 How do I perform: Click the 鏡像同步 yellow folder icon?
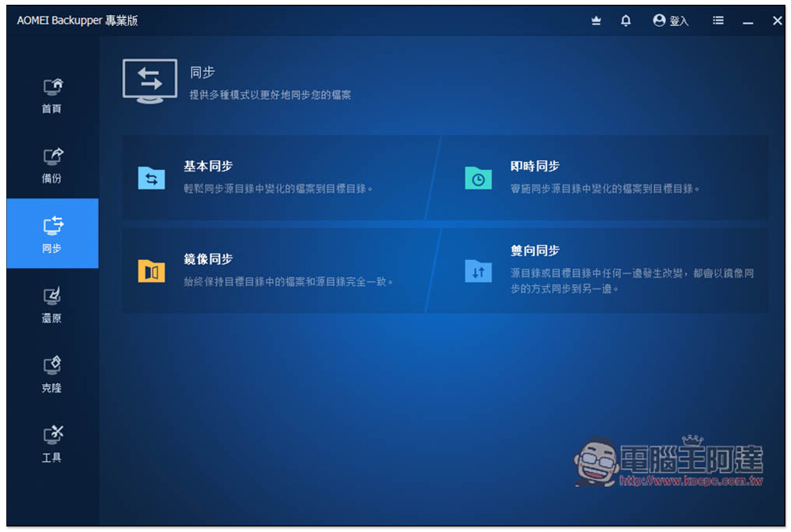[151, 271]
